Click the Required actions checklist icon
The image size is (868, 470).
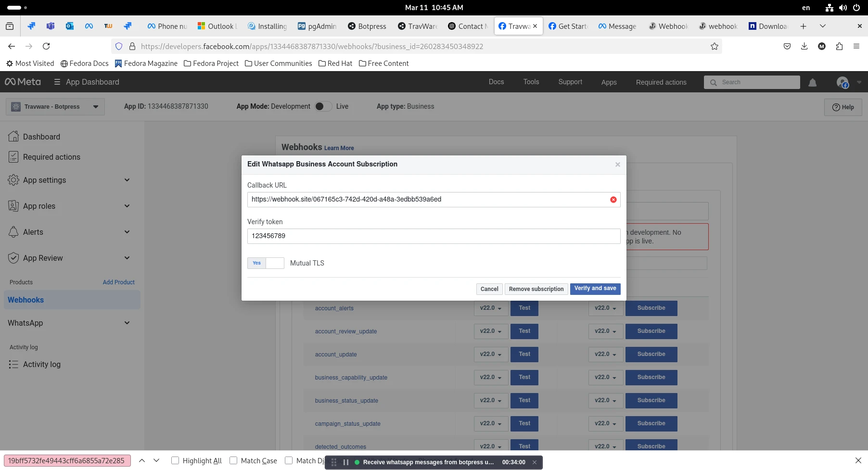[13, 157]
